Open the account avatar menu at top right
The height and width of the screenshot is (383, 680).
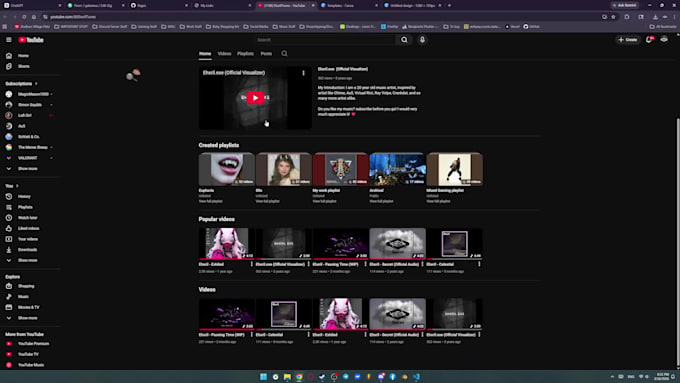(x=664, y=39)
